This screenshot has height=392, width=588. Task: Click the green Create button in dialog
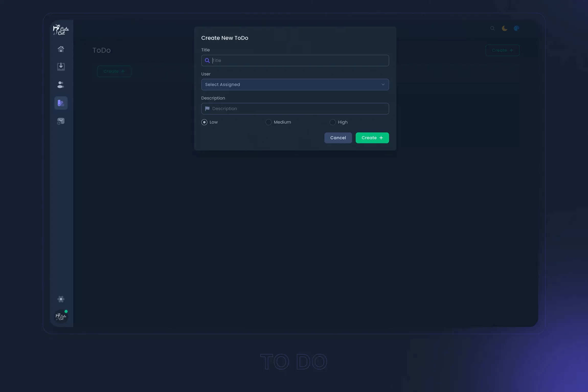coord(372,138)
